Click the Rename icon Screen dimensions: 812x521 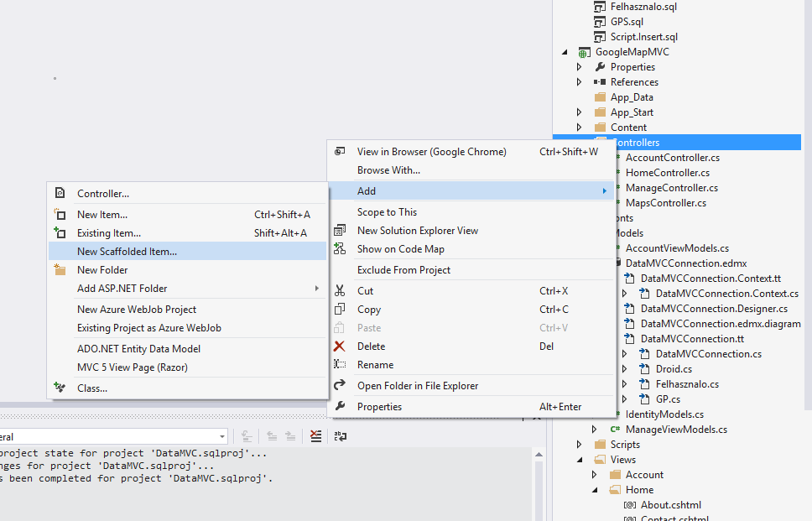(x=340, y=365)
